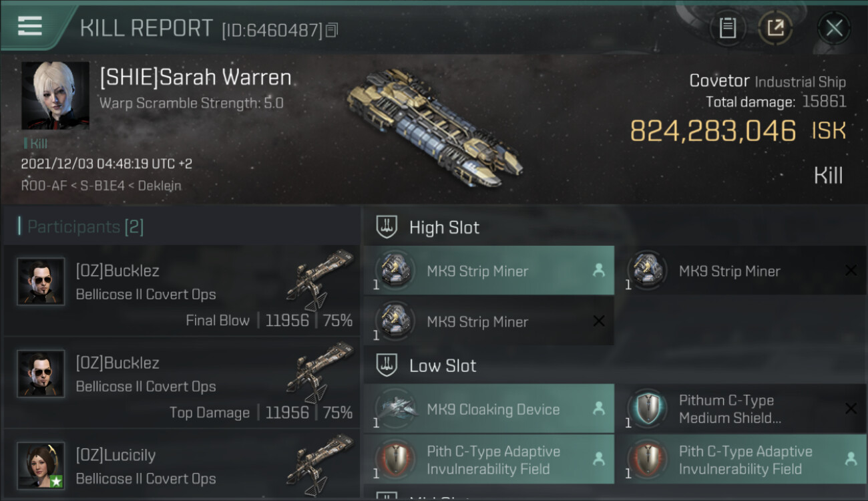The image size is (868, 501).
Task: Select Pithum C-Type Medium Shield module
Action: [x=741, y=409]
